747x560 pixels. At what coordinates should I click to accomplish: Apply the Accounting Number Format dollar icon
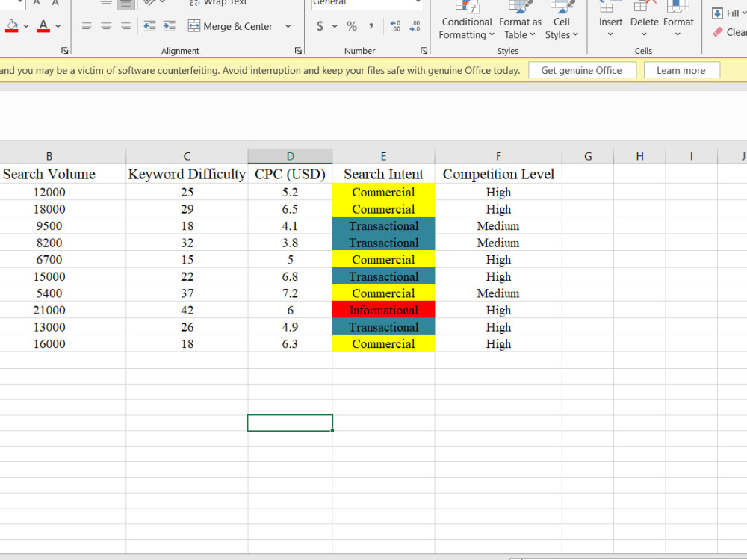pos(320,26)
